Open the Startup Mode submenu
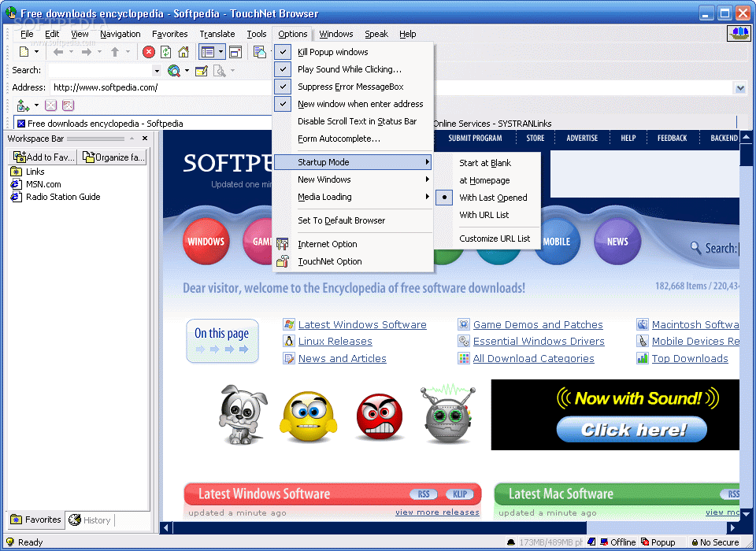Viewport: 756px width, 551px height. (x=354, y=162)
